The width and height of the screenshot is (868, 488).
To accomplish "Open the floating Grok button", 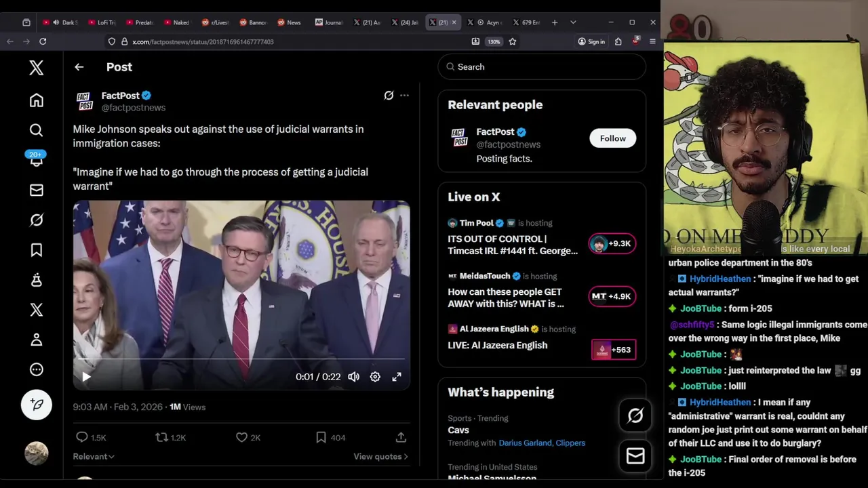I will point(635,416).
